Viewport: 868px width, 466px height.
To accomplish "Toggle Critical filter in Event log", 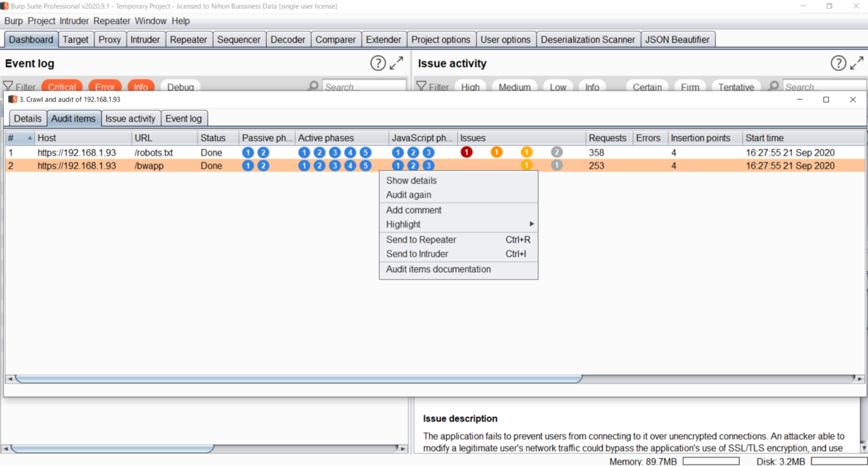I will tap(62, 87).
